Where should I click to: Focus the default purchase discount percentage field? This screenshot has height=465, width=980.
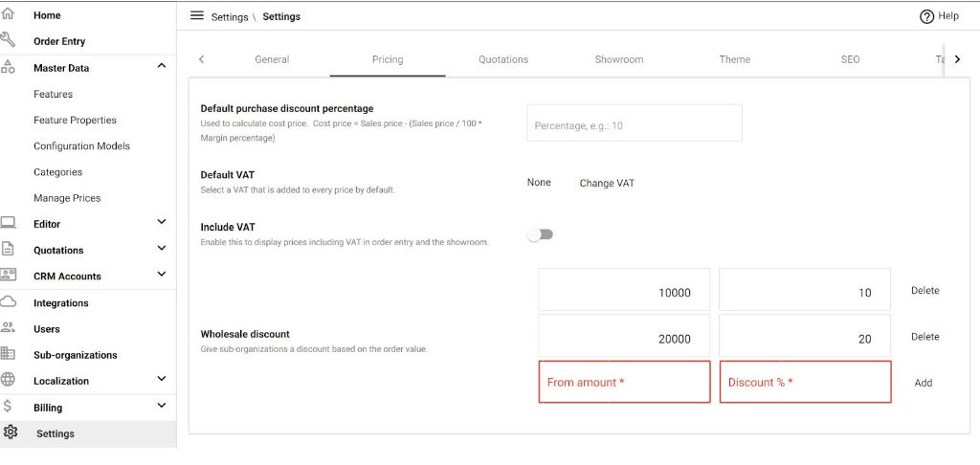[x=635, y=123]
